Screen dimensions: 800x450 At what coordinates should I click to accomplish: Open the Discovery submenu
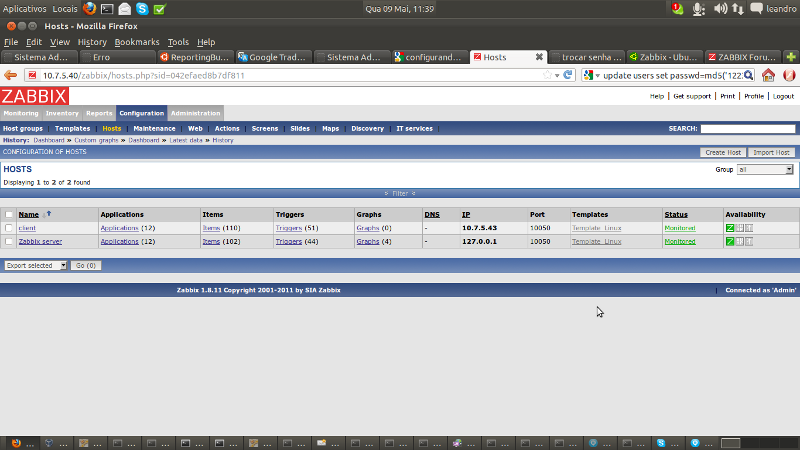(367, 129)
